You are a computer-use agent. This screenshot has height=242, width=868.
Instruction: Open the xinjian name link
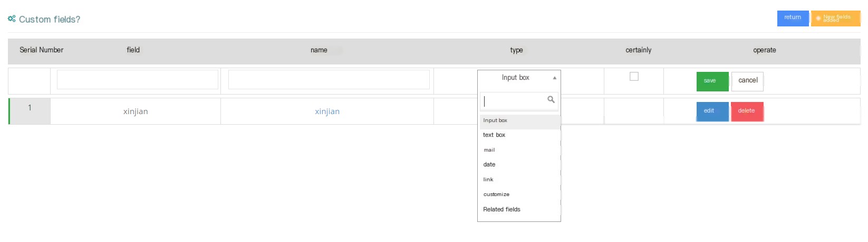click(x=327, y=111)
